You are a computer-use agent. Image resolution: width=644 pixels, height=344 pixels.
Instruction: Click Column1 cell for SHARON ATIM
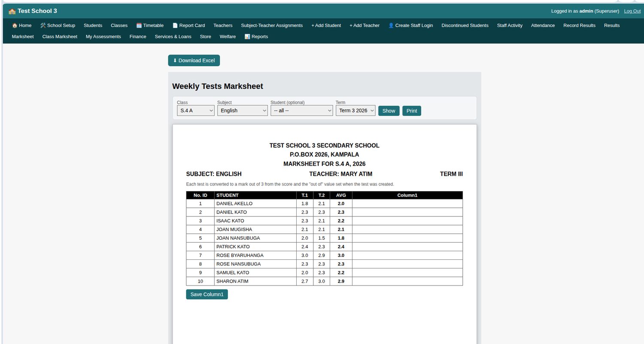tap(407, 281)
